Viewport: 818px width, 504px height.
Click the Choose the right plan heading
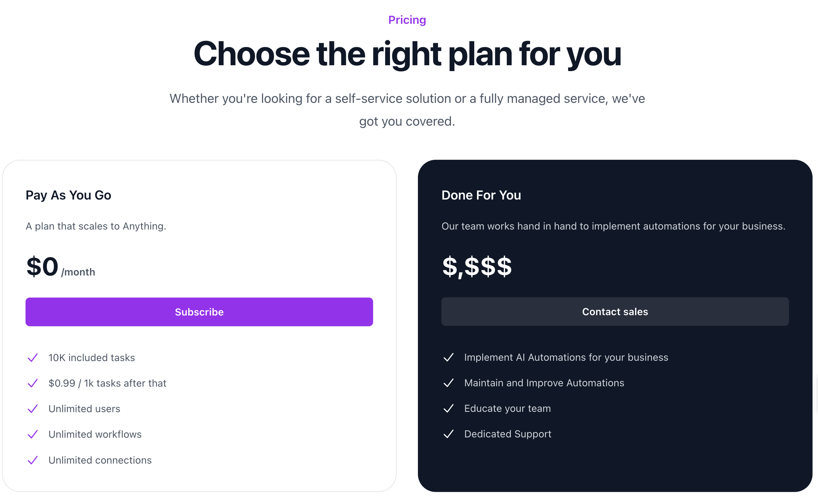[x=407, y=54]
